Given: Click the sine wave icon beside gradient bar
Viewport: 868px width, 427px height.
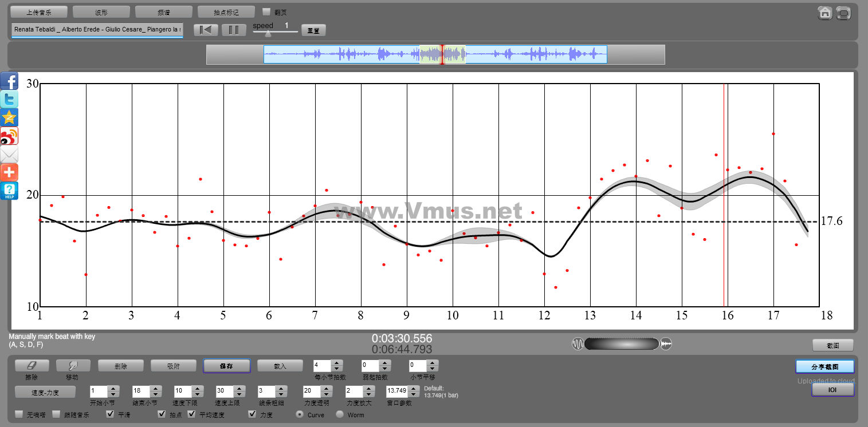Looking at the screenshot, I should coord(578,344).
